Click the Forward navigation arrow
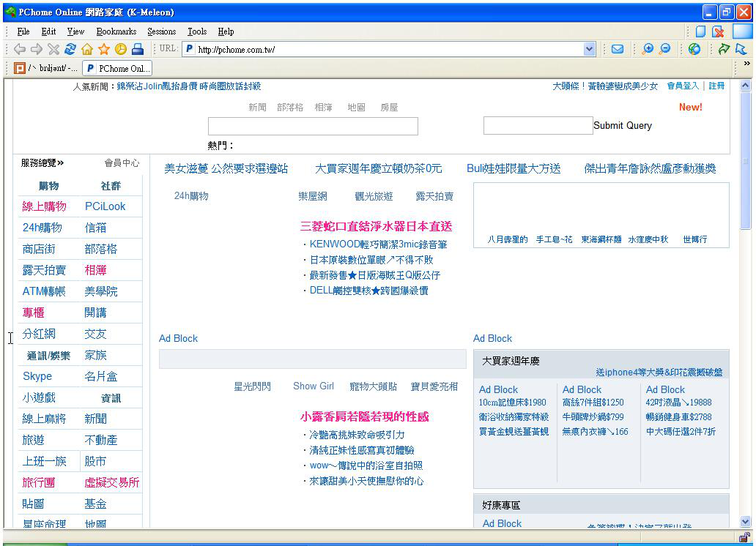The height and width of the screenshot is (546, 756). click(x=36, y=50)
